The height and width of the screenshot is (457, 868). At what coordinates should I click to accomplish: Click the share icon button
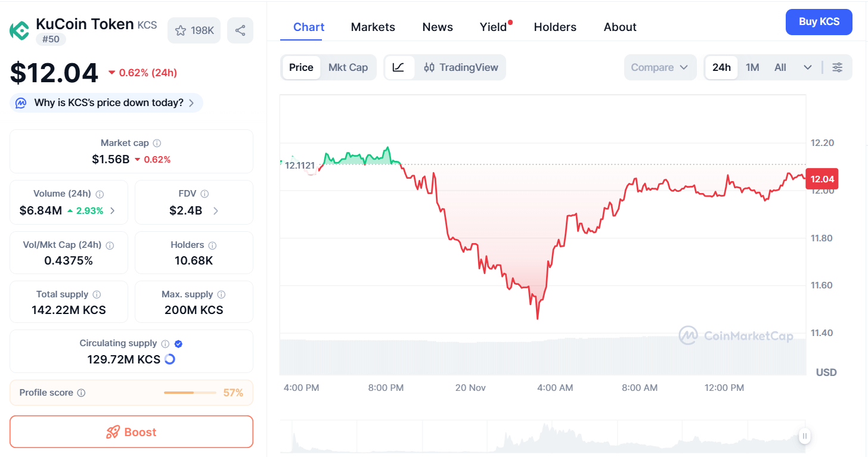(x=240, y=30)
